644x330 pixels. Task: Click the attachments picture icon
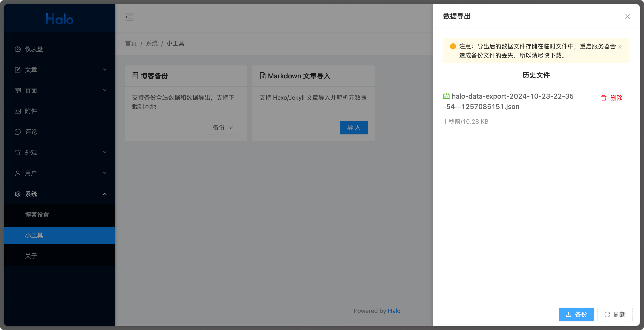click(x=17, y=111)
